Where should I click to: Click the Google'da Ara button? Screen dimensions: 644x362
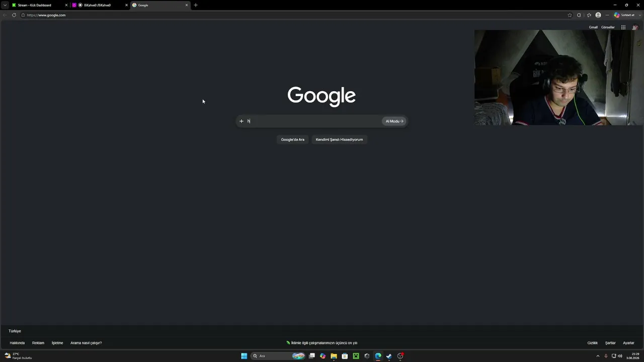(x=292, y=139)
